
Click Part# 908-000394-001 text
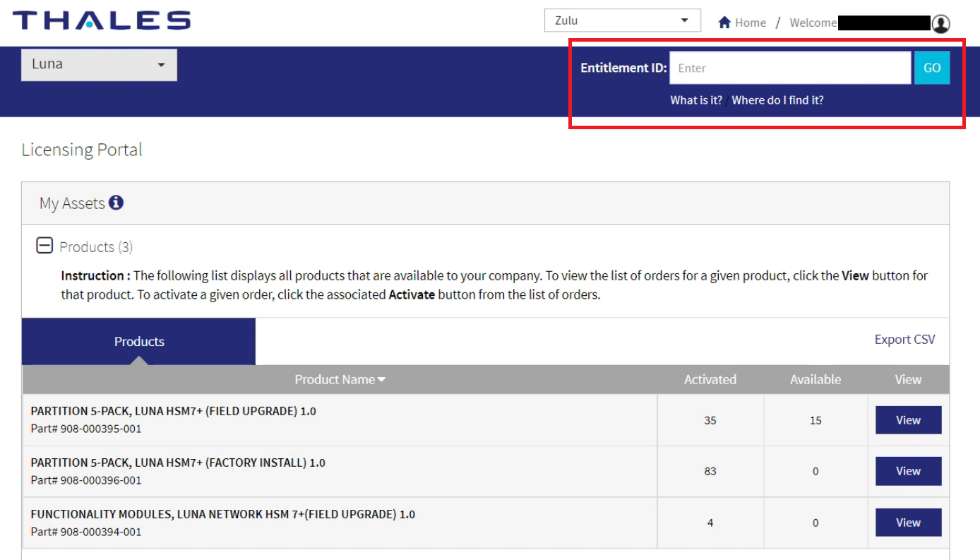pyautogui.click(x=86, y=532)
